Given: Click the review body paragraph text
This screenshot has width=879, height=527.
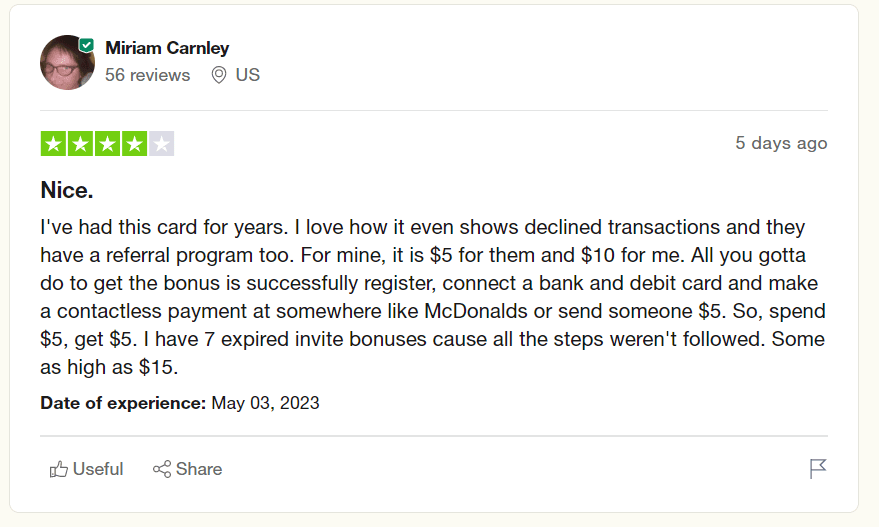Looking at the screenshot, I should click(x=432, y=297).
